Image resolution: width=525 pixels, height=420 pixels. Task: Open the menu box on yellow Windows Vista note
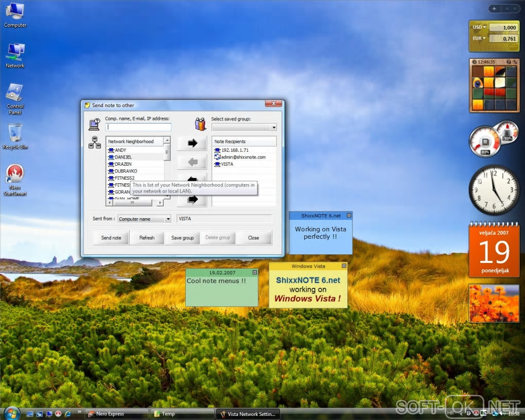click(344, 266)
